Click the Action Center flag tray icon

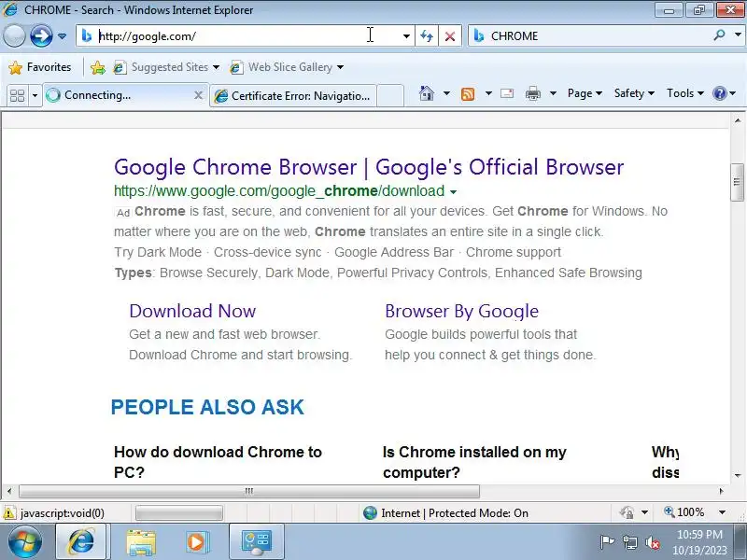[x=606, y=542]
